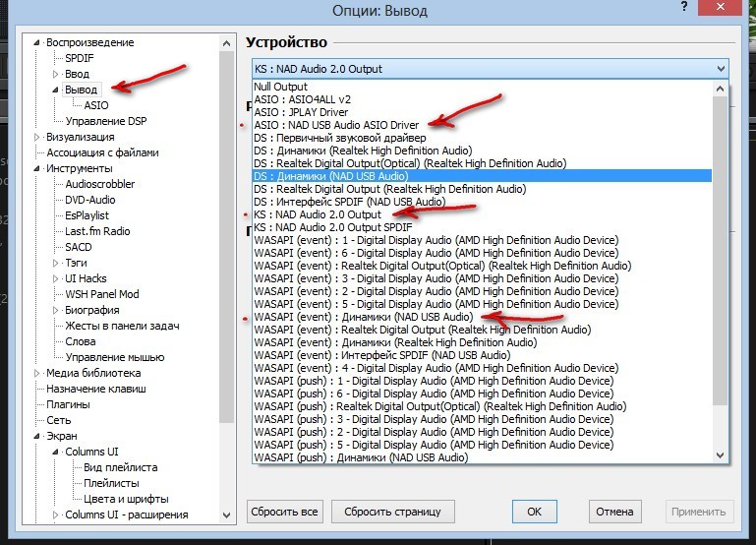Open SACD settings page
The image size is (756, 545).
point(78,247)
